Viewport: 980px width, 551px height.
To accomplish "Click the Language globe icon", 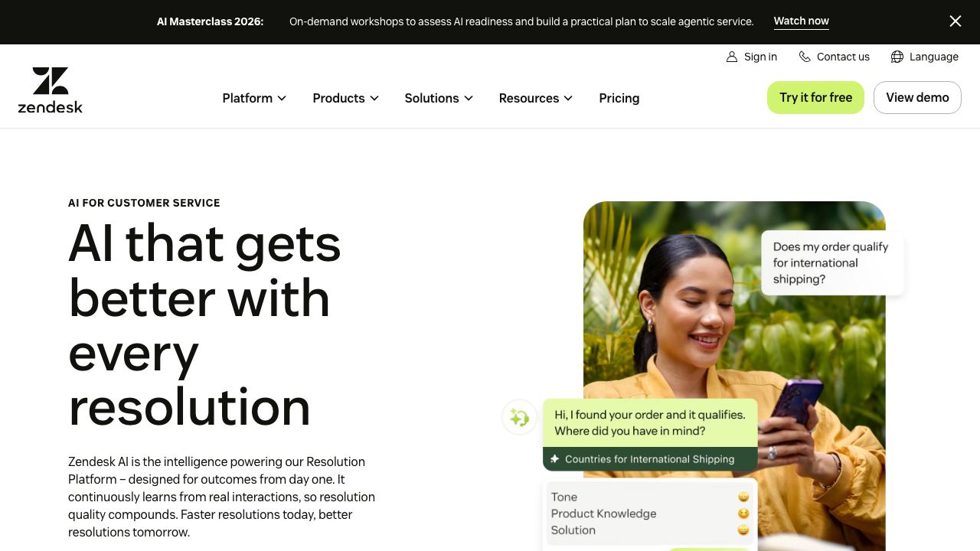I will tap(897, 57).
